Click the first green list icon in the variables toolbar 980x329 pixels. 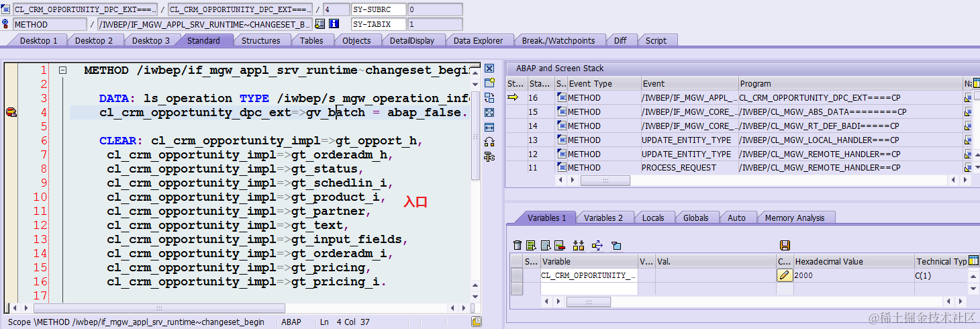(531, 246)
